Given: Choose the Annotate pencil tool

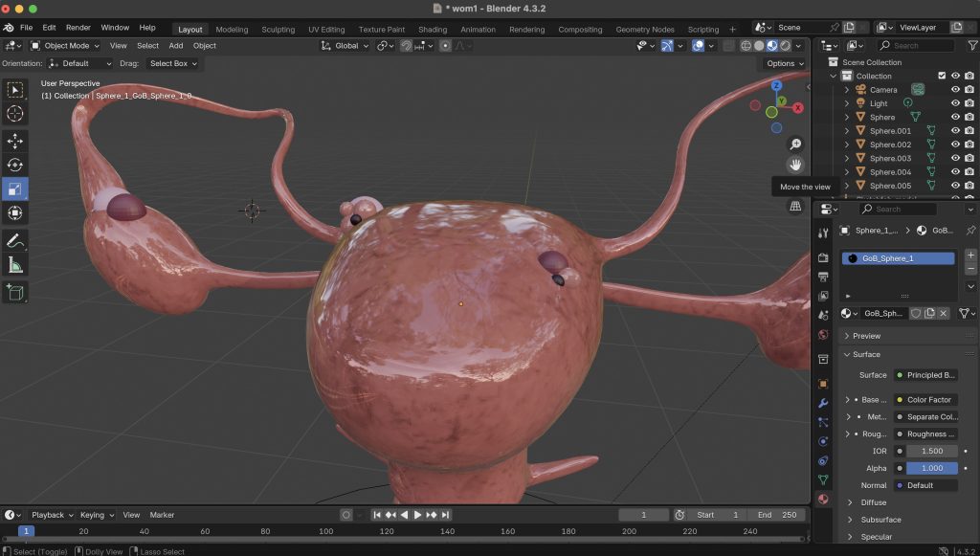Looking at the screenshot, I should [15, 240].
